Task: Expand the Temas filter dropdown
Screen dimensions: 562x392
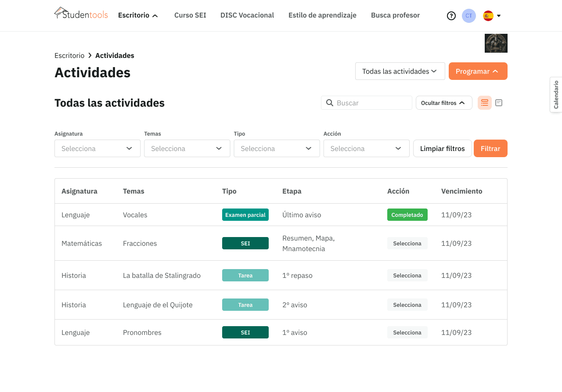Action: 187,148
